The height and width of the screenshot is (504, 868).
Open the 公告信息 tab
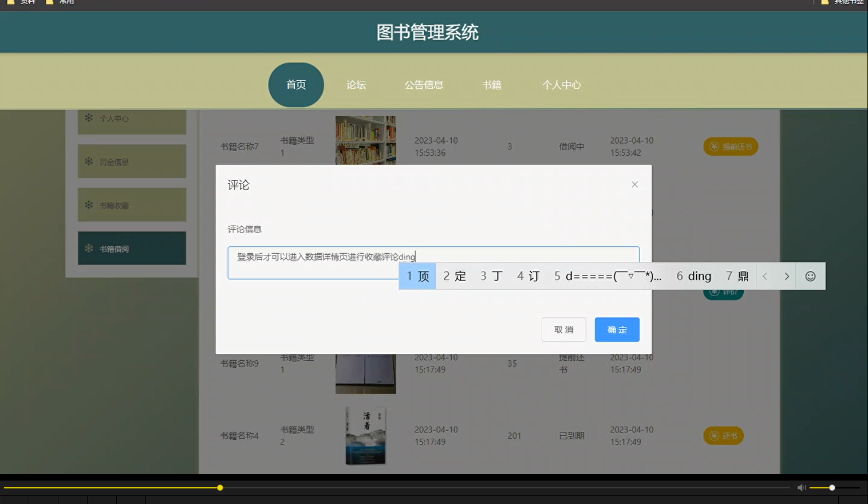pyautogui.click(x=424, y=84)
